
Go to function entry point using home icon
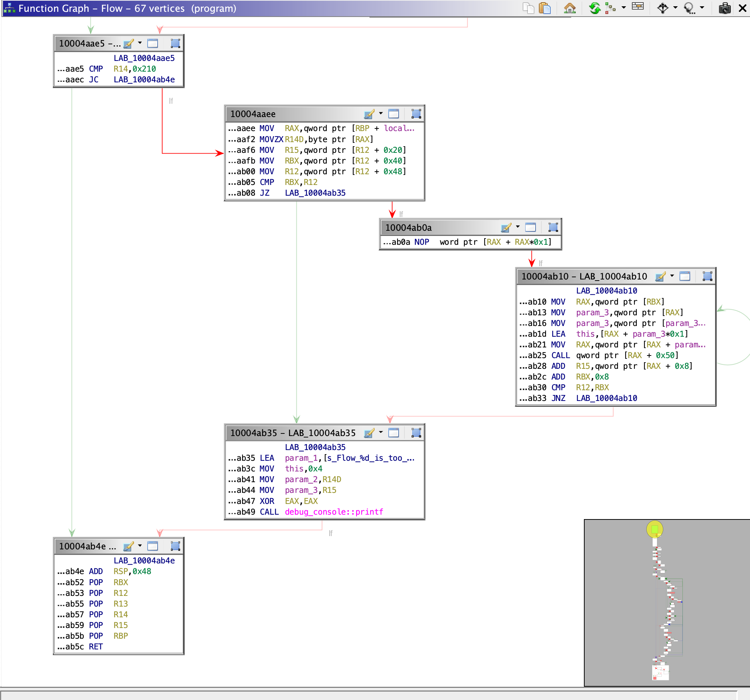[x=570, y=8]
